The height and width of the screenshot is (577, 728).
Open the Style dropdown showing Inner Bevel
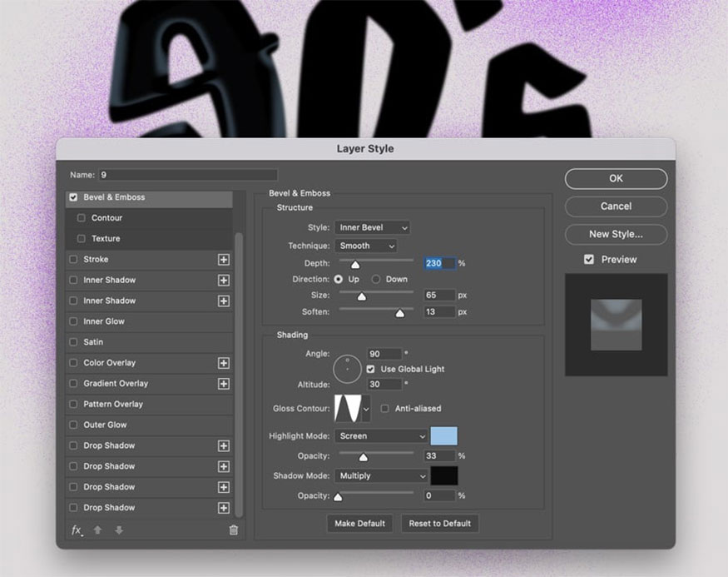372,228
